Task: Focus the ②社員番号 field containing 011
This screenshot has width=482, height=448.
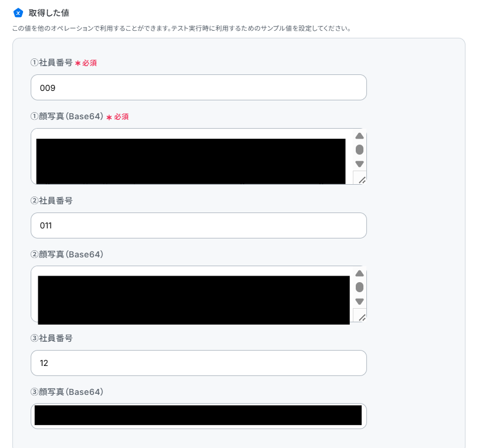Action: point(199,225)
